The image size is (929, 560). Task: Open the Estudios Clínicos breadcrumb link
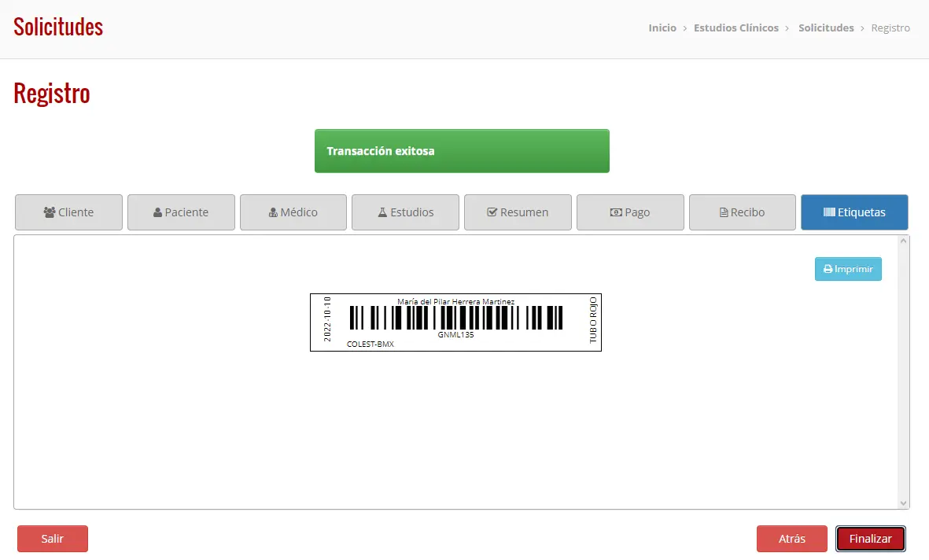[735, 28]
